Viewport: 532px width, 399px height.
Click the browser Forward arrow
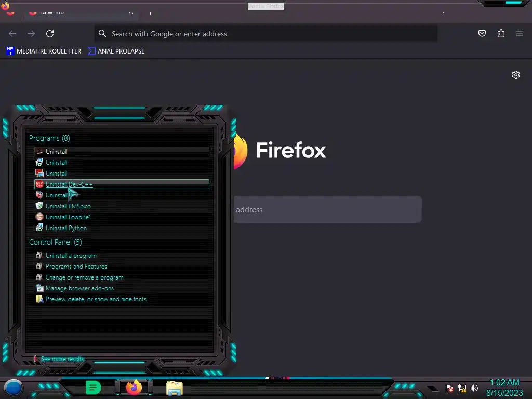[31, 34]
